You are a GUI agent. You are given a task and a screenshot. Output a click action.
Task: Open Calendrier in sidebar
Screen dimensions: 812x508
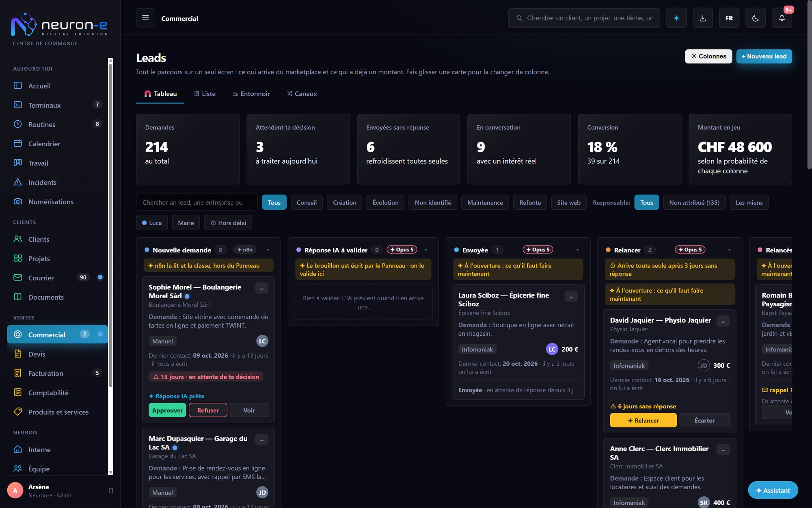point(57,143)
